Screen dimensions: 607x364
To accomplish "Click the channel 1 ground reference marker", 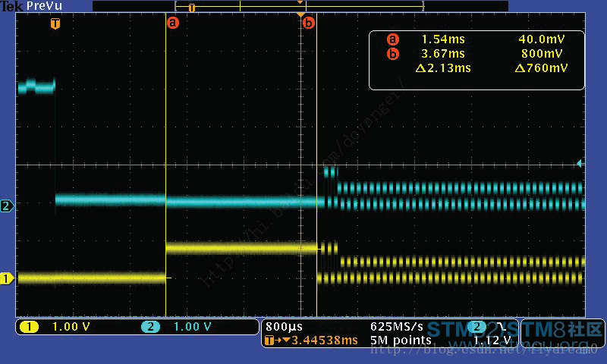I will click(x=7, y=278).
